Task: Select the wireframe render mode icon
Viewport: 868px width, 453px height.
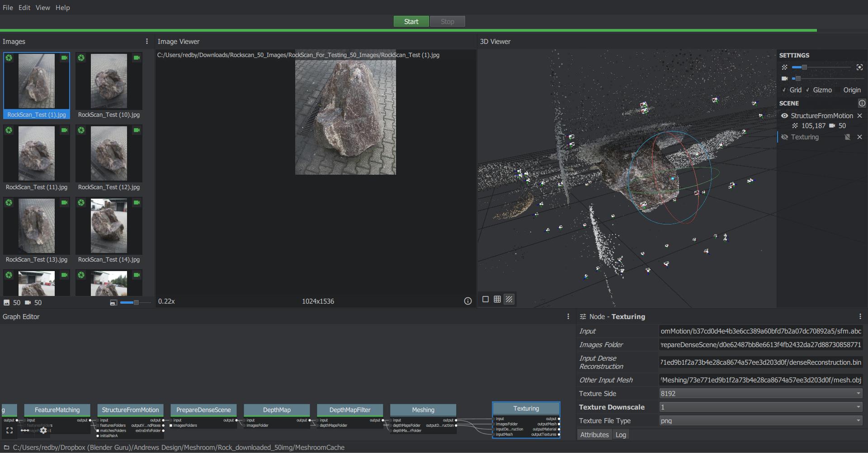Action: click(x=497, y=299)
